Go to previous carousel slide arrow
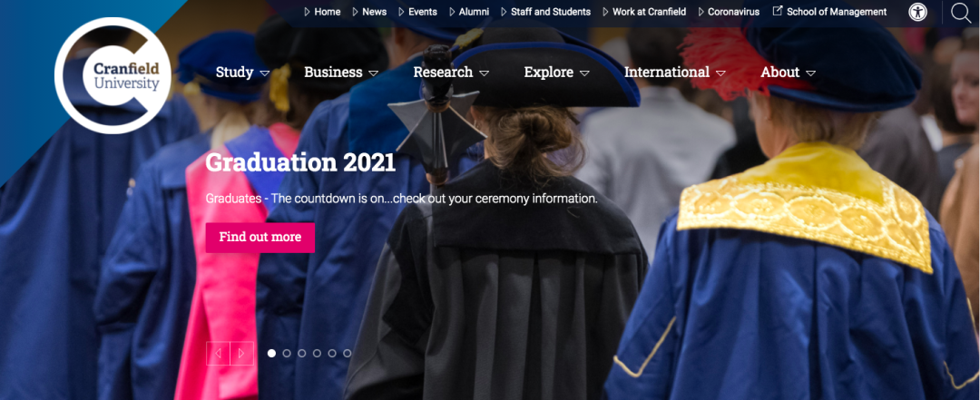 218,353
